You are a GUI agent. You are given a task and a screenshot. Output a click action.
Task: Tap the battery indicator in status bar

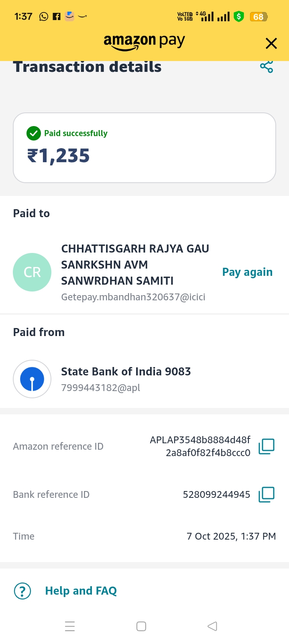pos(258,16)
